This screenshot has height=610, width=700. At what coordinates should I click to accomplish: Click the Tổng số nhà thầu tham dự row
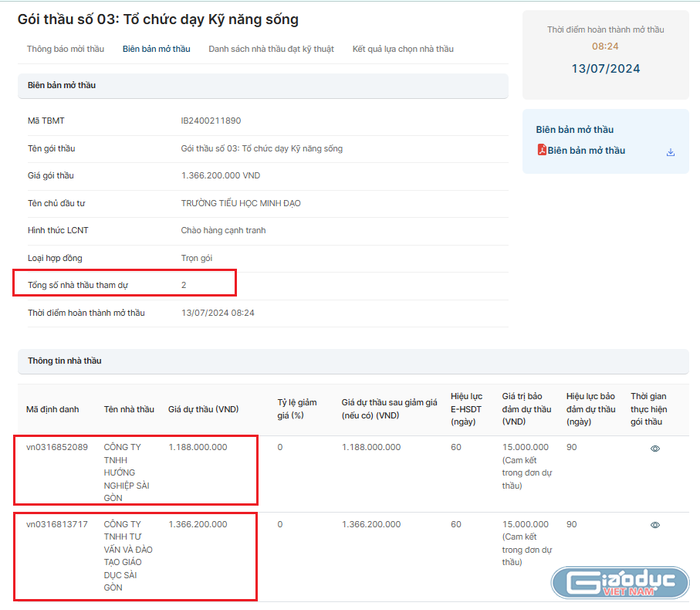coord(125,285)
